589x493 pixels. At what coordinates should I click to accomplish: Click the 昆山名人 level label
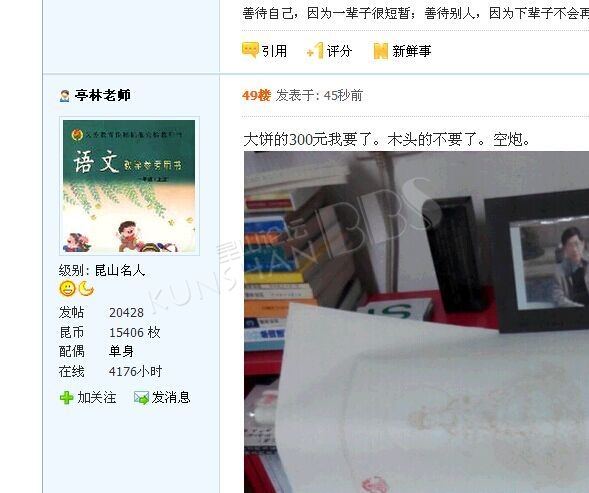click(x=120, y=270)
